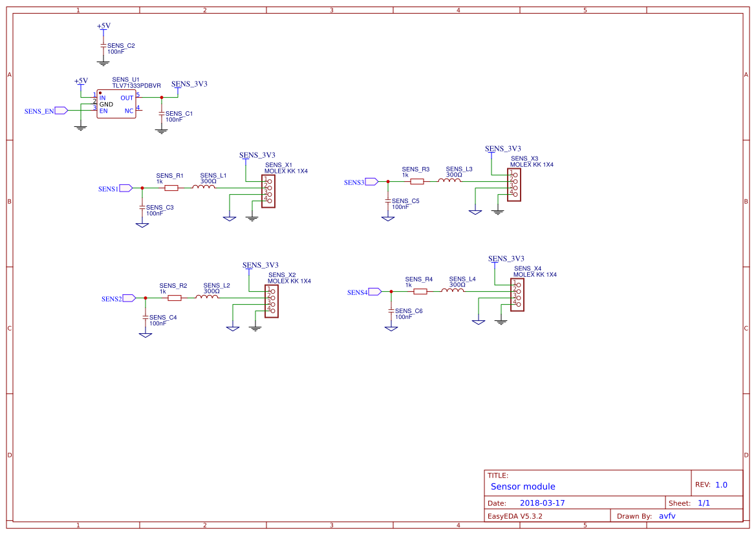
Task: Select the SENS_C1 output capacitor symbol
Action: coord(162,113)
